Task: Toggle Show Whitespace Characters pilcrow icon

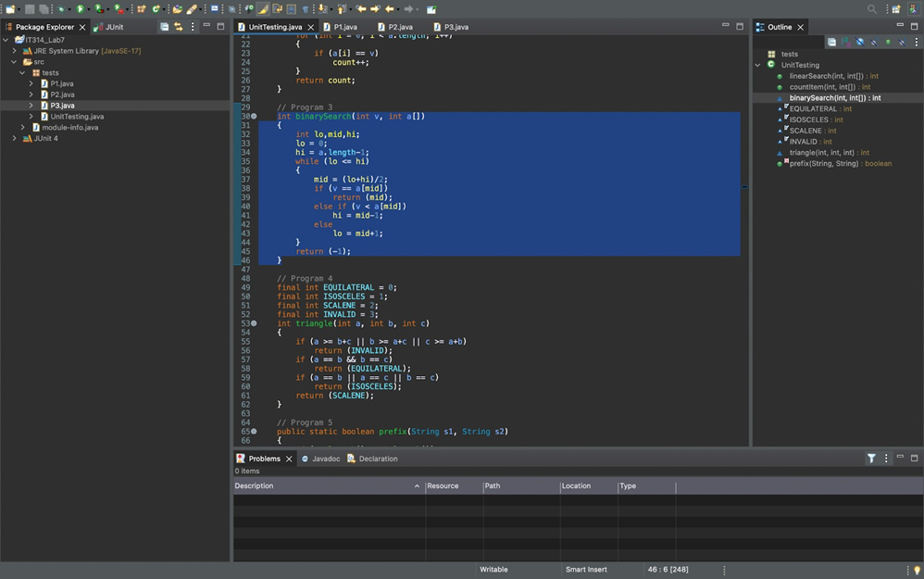Action: (306, 9)
